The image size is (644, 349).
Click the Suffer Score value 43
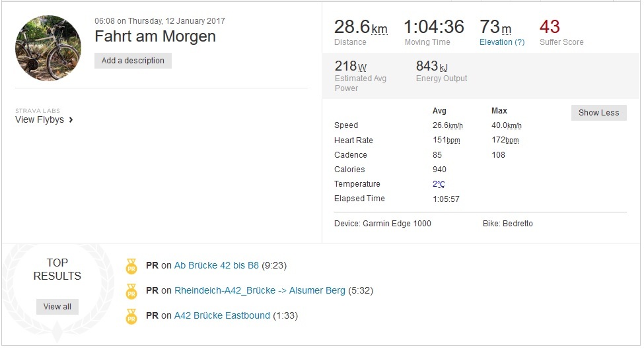pyautogui.click(x=550, y=27)
